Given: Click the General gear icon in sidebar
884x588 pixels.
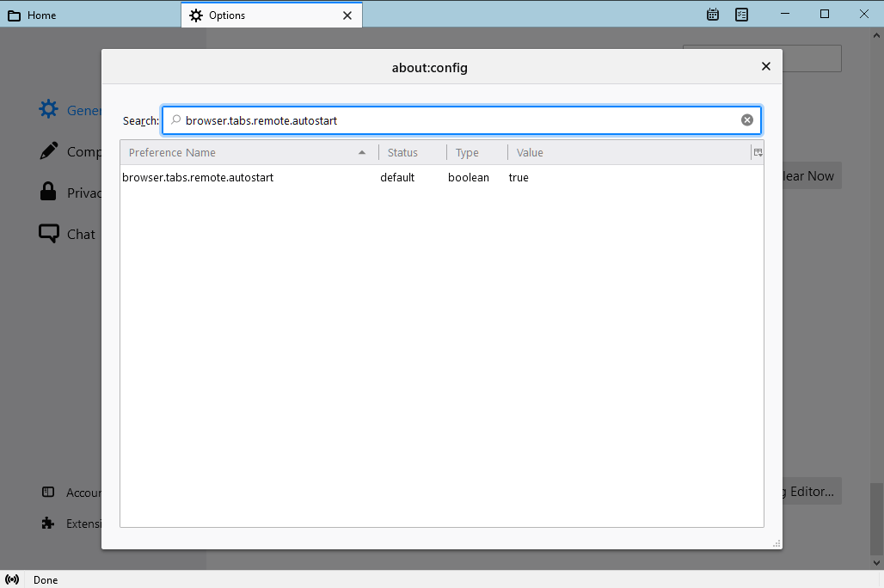Looking at the screenshot, I should coord(48,109).
